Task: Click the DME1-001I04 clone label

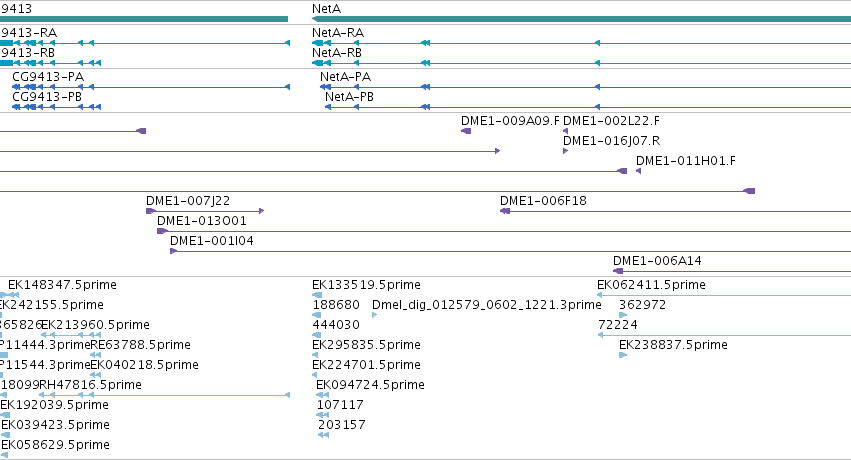Action: pos(212,241)
